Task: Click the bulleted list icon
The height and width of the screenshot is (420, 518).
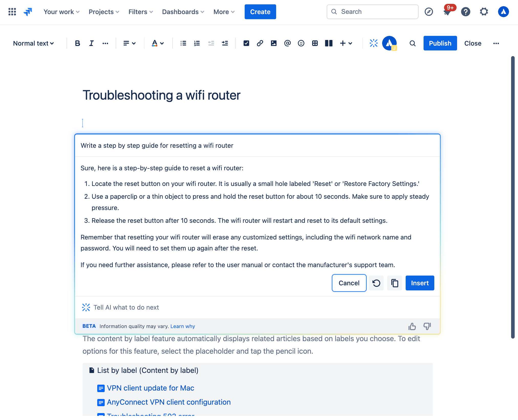Action: click(x=183, y=43)
